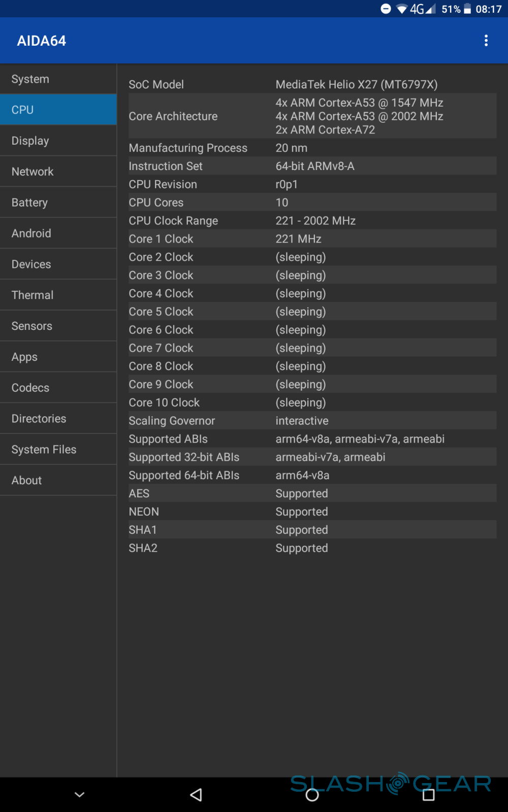Screen dimensions: 508x812
Task: Tap the keyboard-hide down chevron
Action: (x=80, y=795)
